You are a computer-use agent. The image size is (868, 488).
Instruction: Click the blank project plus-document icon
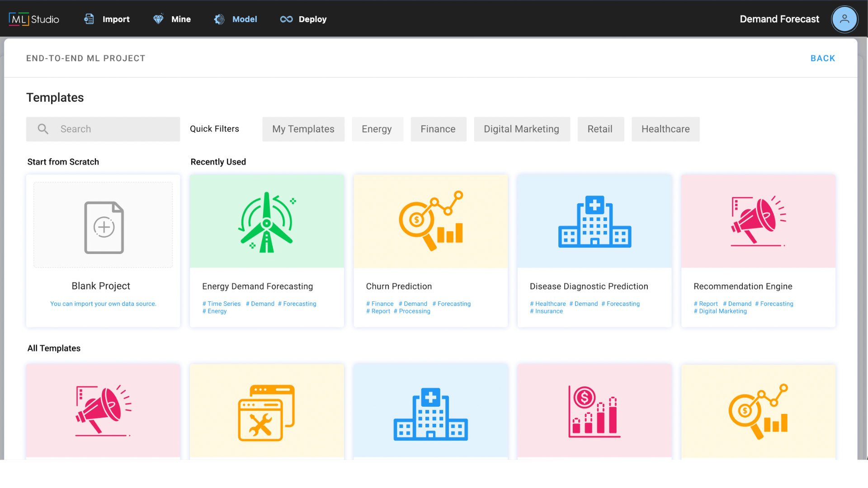104,227
